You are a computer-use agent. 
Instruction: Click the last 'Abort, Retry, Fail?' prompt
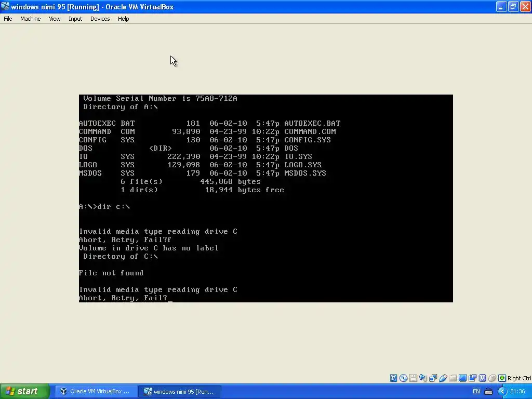click(x=123, y=298)
